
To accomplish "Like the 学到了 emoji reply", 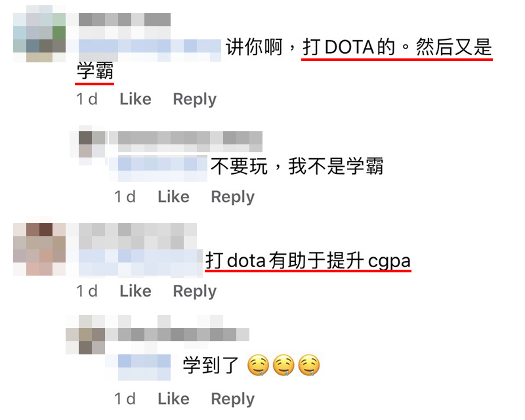I will pyautogui.click(x=173, y=399).
